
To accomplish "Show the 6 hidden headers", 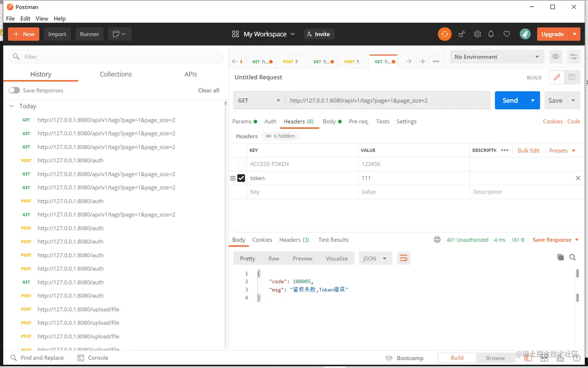I will 280,136.
